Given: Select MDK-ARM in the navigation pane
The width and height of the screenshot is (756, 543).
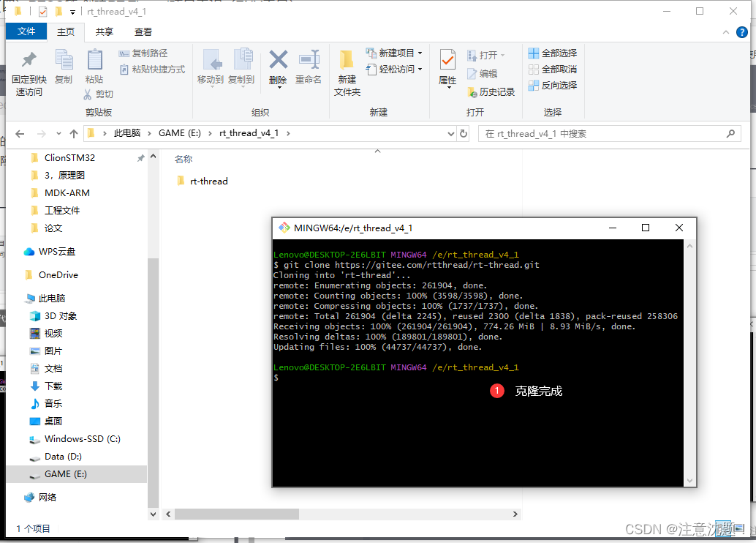Looking at the screenshot, I should 67,193.
